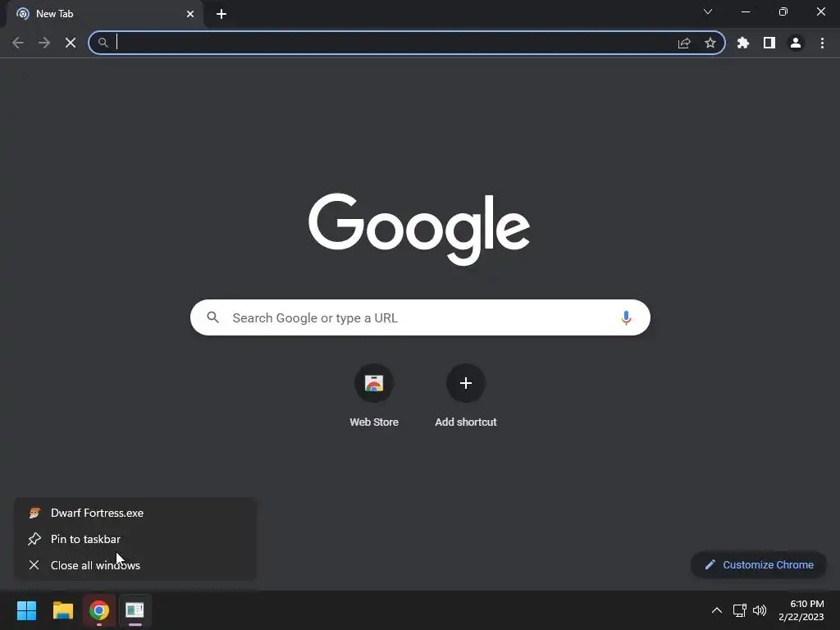The image size is (840, 630).
Task: Close the New Tab tab
Action: 190,14
